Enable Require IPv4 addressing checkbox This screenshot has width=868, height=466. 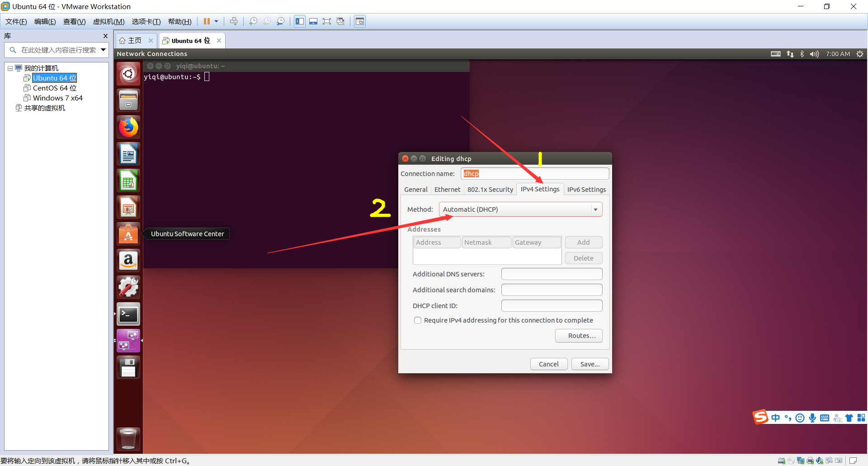click(418, 320)
